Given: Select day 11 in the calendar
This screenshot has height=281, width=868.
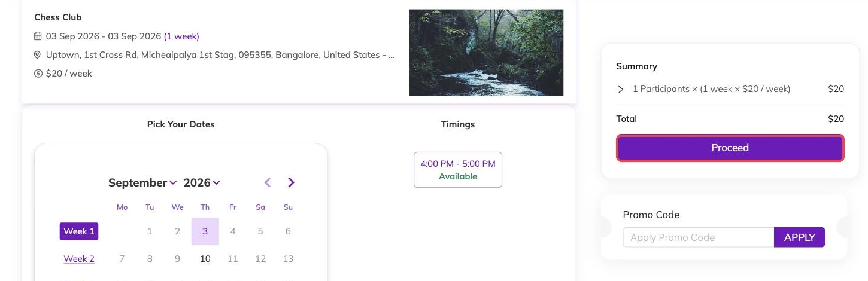Looking at the screenshot, I should [233, 259].
